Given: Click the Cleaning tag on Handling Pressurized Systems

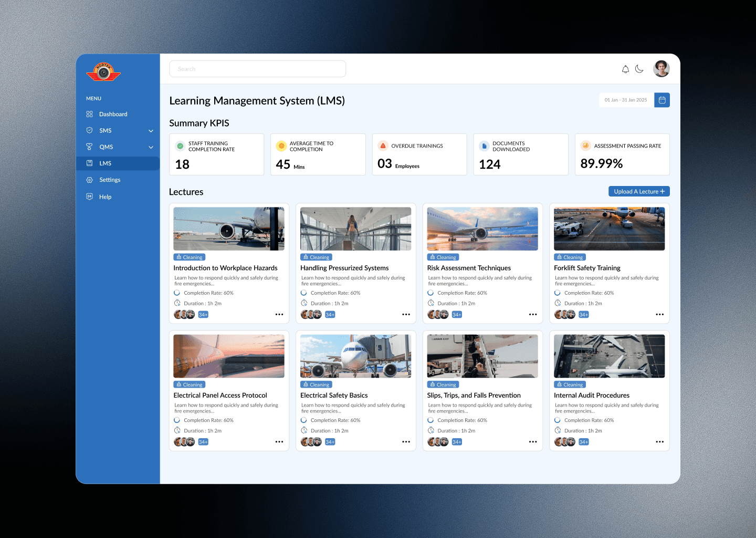Looking at the screenshot, I should click(x=316, y=257).
